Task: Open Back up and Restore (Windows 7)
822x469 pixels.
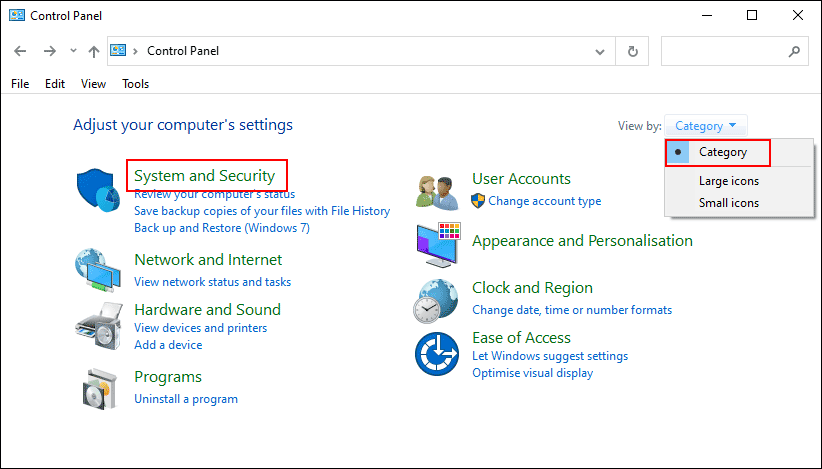Action: pos(222,228)
